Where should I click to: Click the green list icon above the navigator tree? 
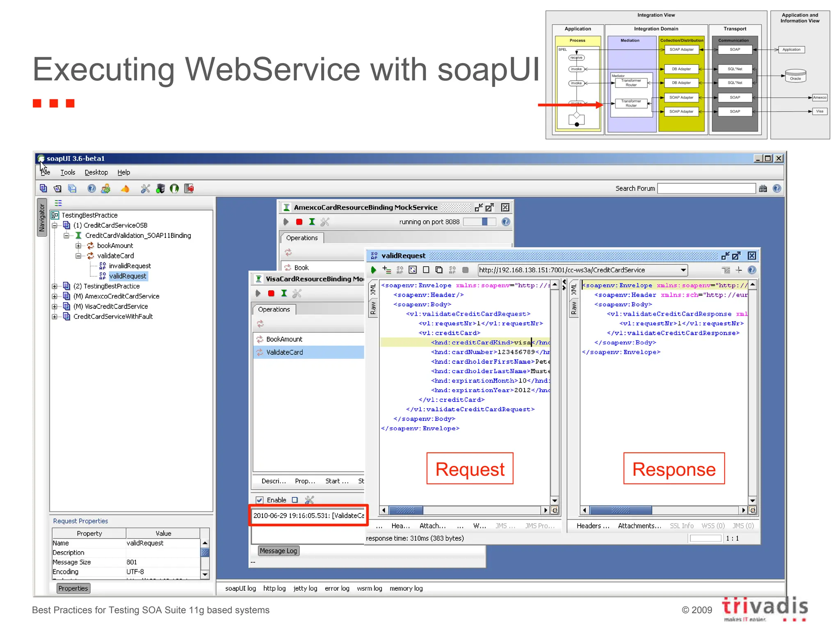(58, 203)
